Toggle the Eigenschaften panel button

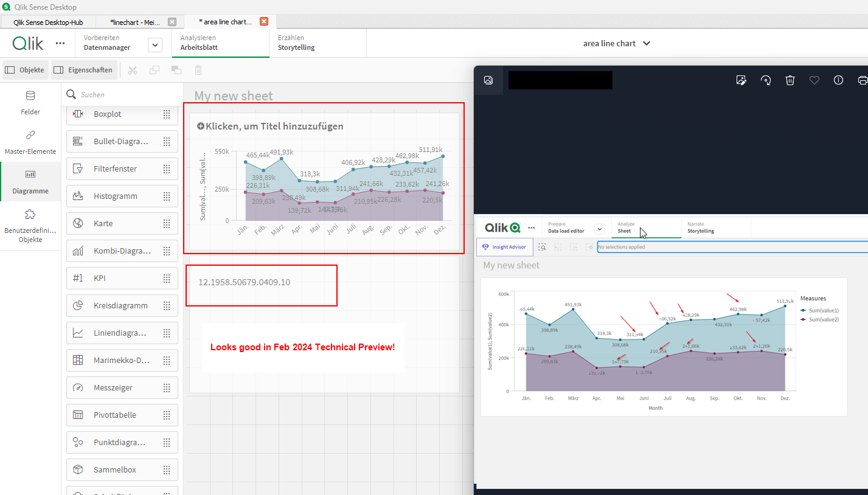coord(84,70)
